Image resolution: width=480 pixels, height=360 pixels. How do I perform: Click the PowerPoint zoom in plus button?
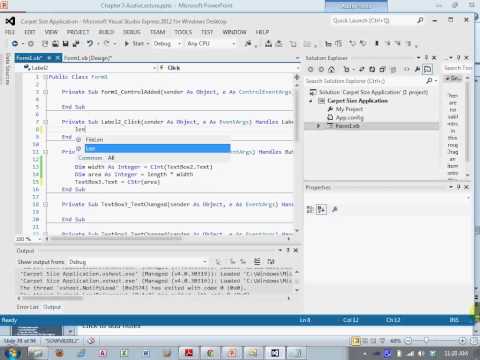pyautogui.click(x=462, y=340)
